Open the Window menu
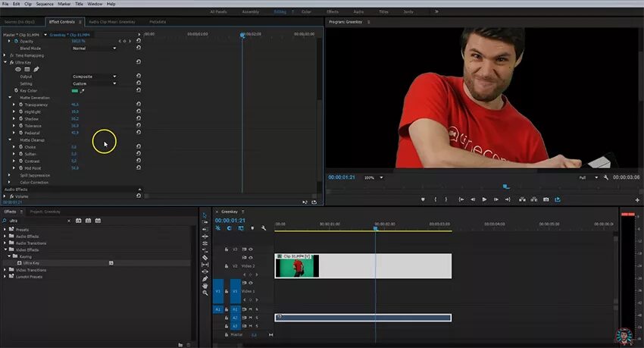Viewport: 644px width, 348px height. point(95,4)
